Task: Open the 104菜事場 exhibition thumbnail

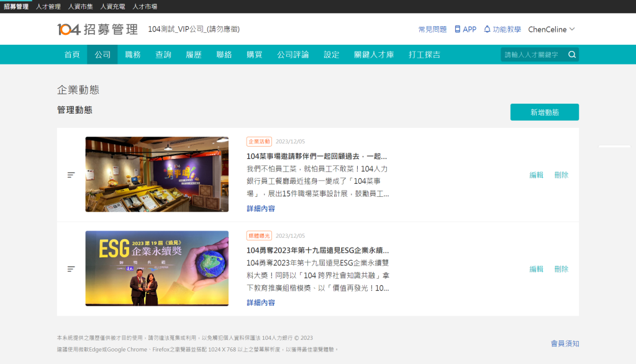Action: (x=157, y=174)
